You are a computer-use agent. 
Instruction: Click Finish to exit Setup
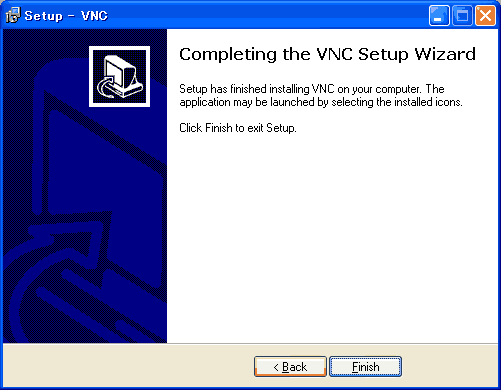click(x=365, y=367)
